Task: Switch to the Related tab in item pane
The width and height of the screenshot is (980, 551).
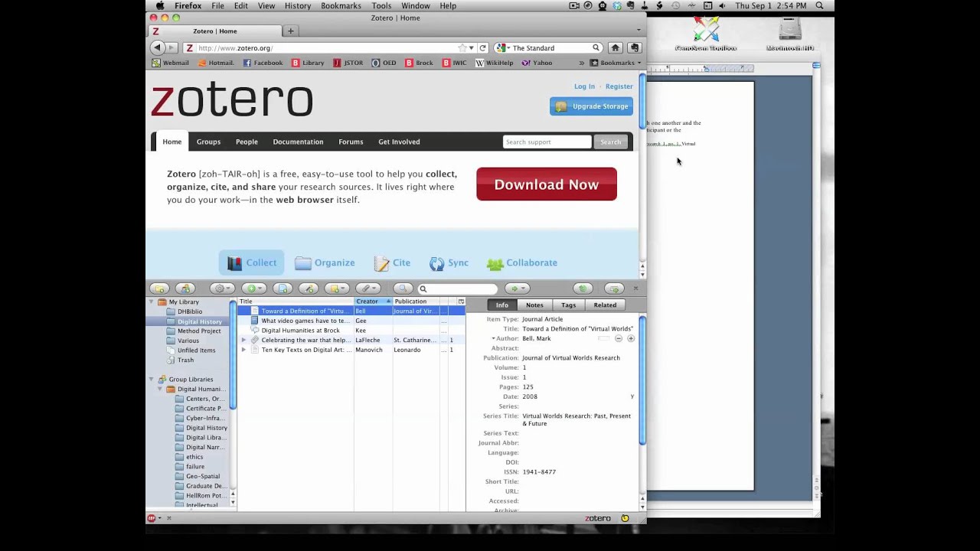Action: [x=605, y=305]
